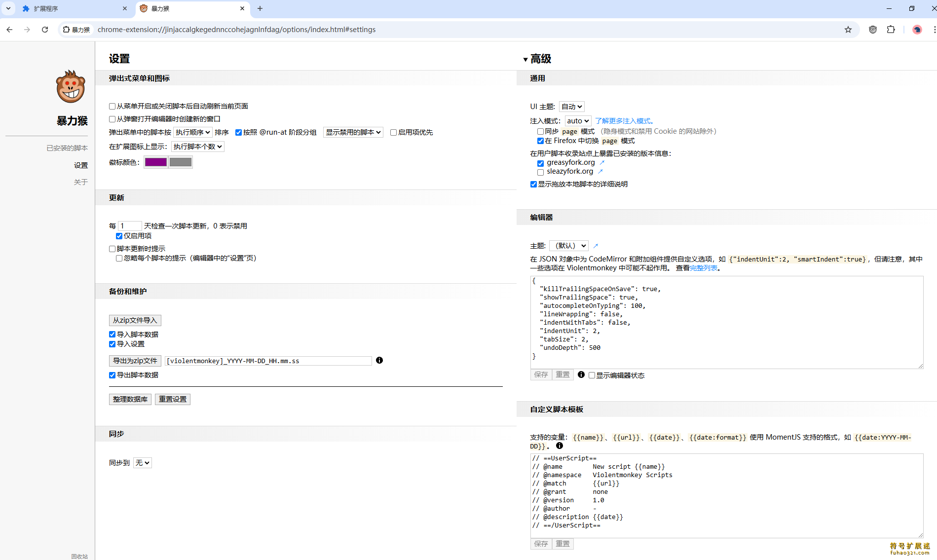This screenshot has width=937, height=560.
Task: Click the info icon beside export filename
Action: point(379,360)
